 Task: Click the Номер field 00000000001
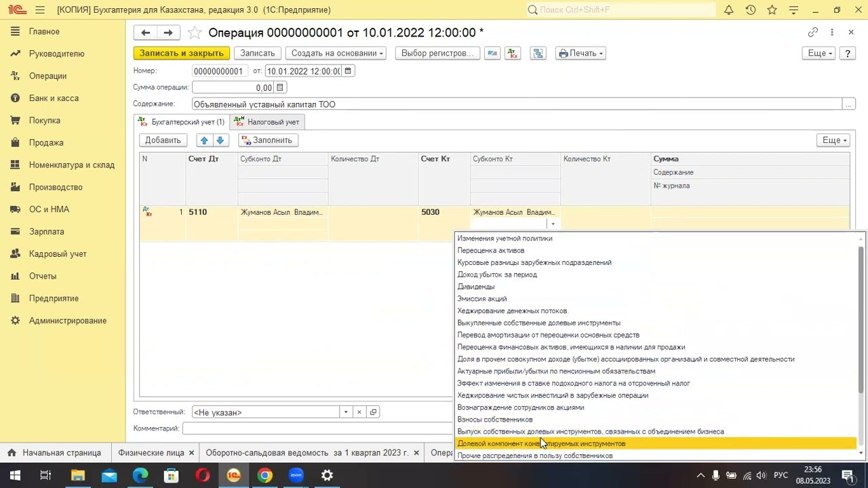(x=221, y=71)
